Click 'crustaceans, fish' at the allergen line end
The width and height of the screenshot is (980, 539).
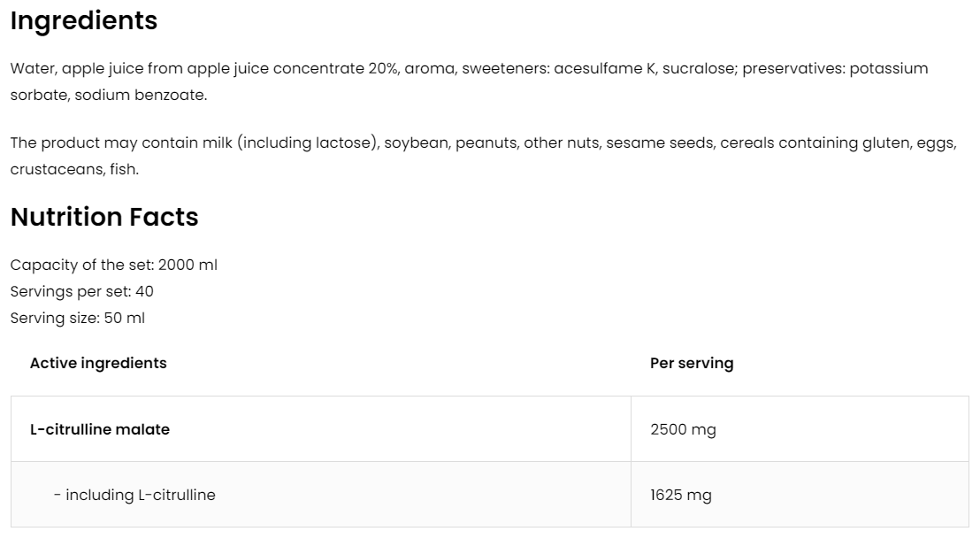click(74, 169)
